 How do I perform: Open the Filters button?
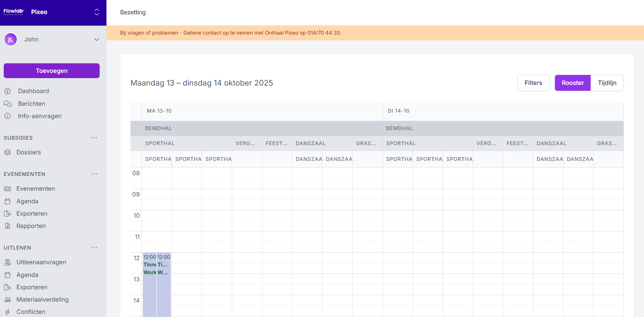pyautogui.click(x=533, y=83)
